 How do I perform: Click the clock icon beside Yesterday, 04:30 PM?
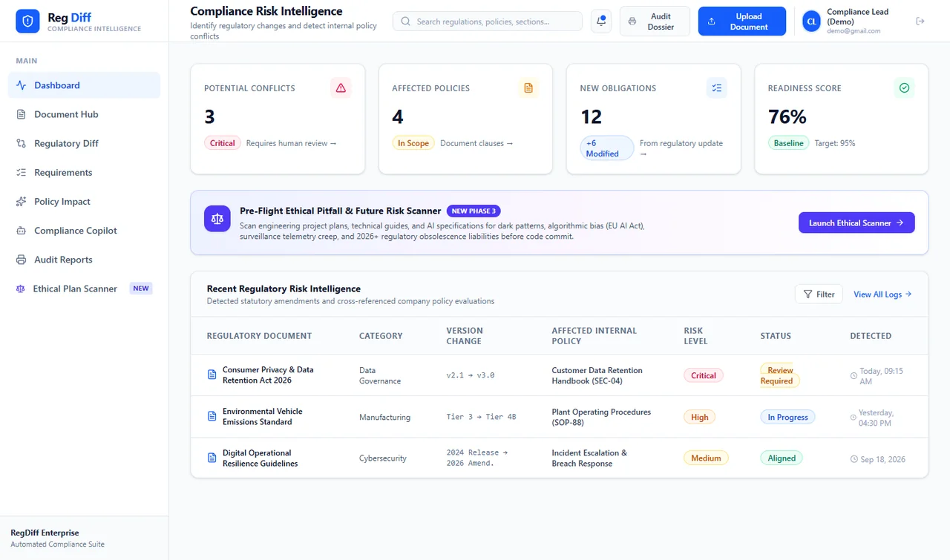coord(854,418)
